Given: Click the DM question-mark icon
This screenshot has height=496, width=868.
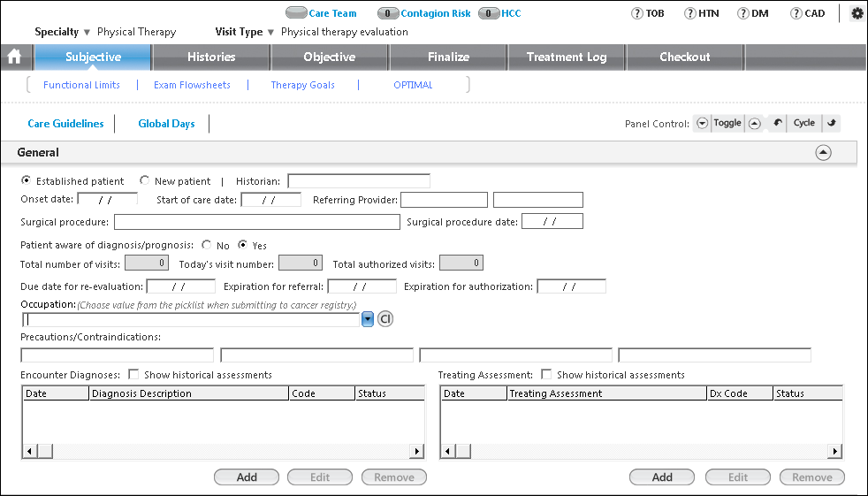Looking at the screenshot, I should [742, 13].
